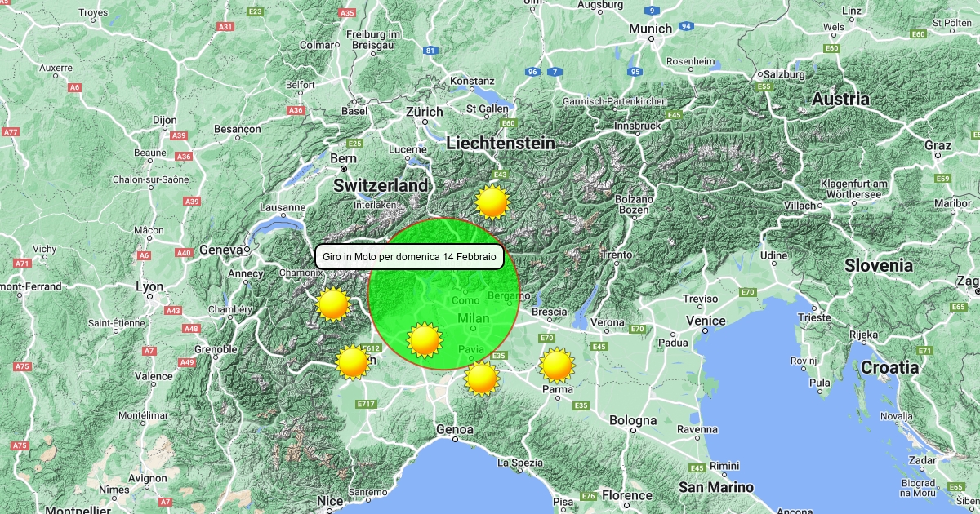
Task: Select the sun marker left of E612 shield
Action: [x=352, y=361]
